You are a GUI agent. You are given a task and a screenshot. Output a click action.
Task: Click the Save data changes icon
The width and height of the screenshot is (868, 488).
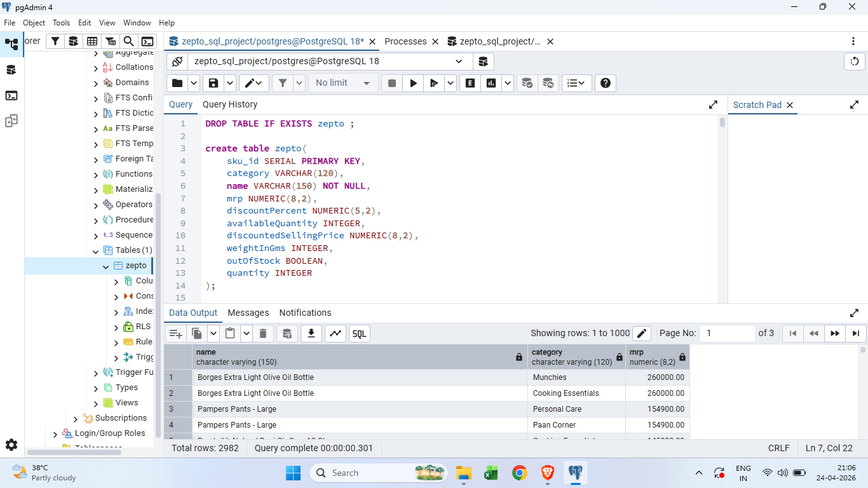click(x=287, y=334)
